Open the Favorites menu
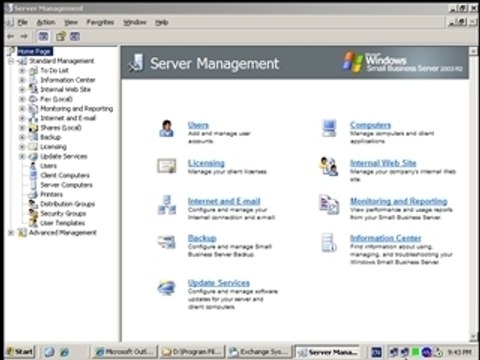The height and width of the screenshot is (360, 480). (x=100, y=22)
